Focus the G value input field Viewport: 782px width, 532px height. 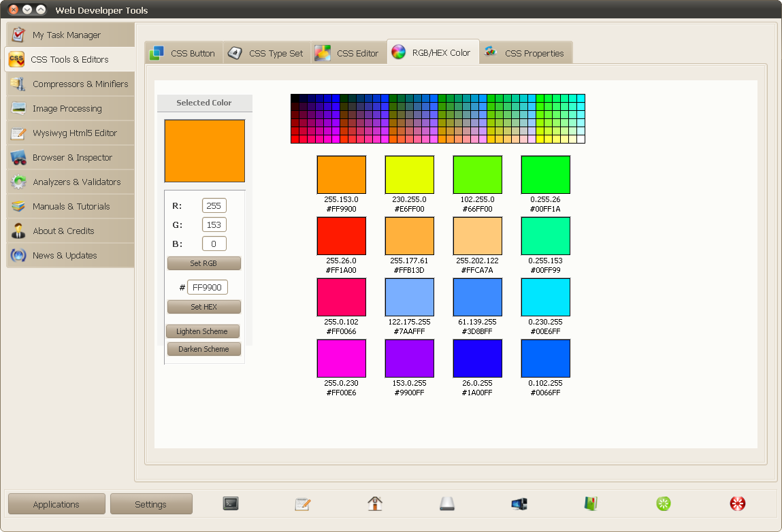click(x=214, y=225)
